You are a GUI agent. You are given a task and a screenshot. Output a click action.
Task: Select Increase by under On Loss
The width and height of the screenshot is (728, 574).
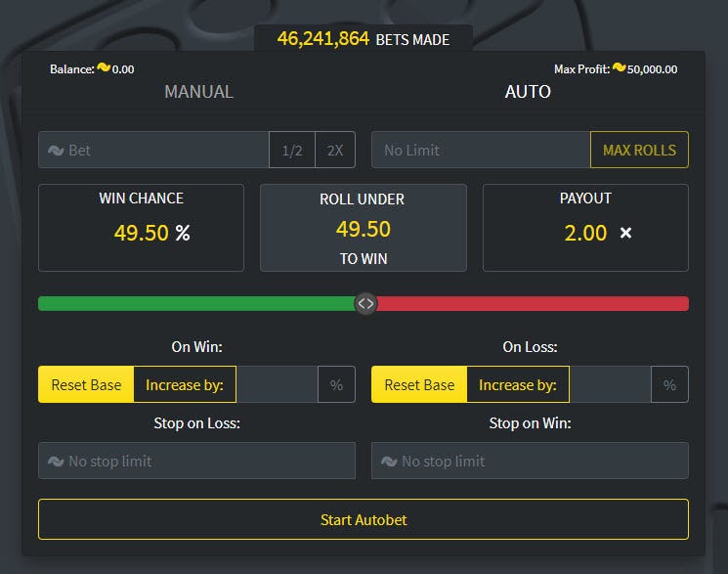coord(518,384)
